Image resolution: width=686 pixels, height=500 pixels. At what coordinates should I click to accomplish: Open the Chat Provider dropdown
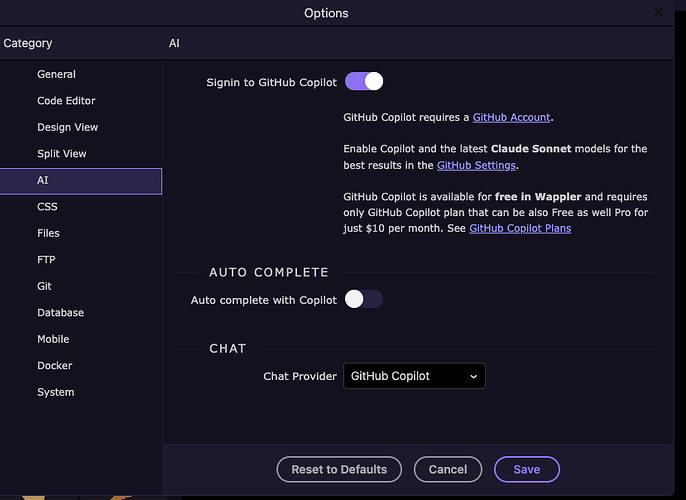[x=414, y=376]
